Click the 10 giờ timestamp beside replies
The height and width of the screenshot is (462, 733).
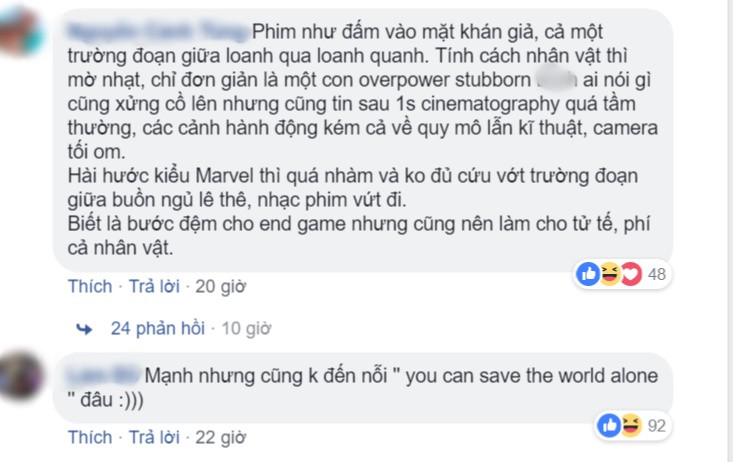click(x=246, y=328)
